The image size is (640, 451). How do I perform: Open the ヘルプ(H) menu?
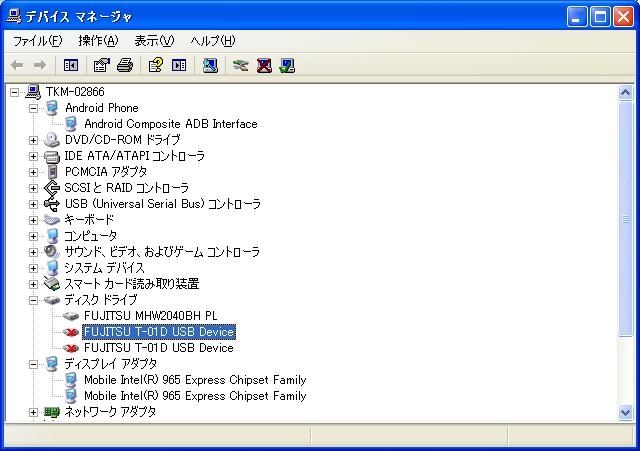(x=213, y=41)
